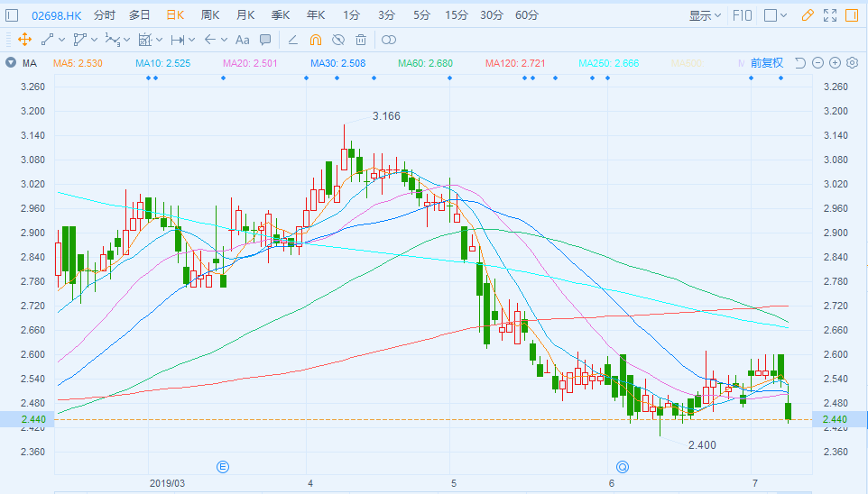The image size is (868, 494).
Task: Select the crosshair move cursor tool
Action: tap(24, 40)
